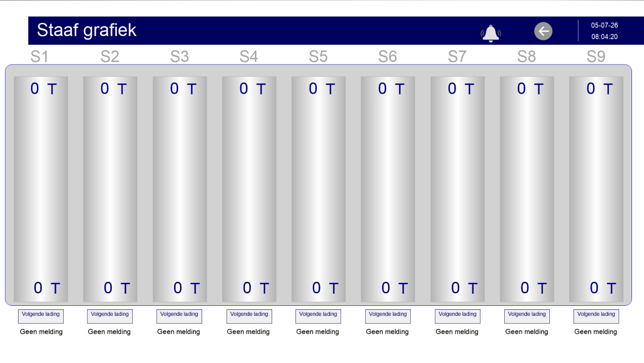
Task: Click the S2 column label
Action: (110, 56)
